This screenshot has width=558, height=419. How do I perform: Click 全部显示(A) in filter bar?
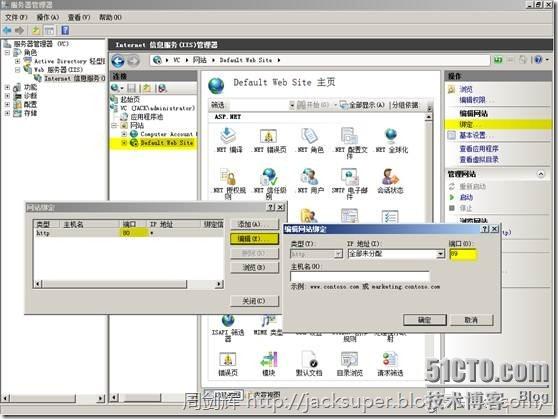(x=363, y=105)
